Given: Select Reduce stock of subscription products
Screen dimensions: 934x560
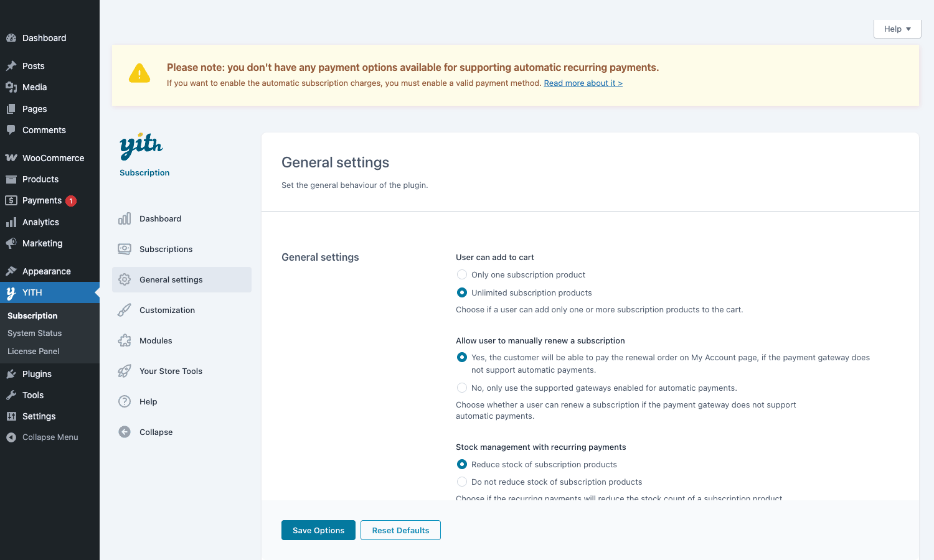Looking at the screenshot, I should coord(462,464).
